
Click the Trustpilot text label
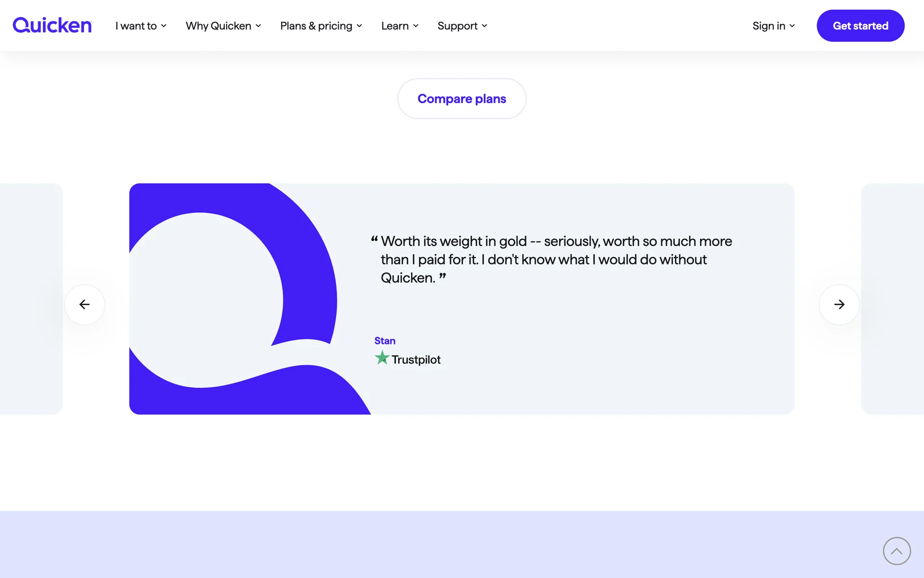[x=416, y=360]
